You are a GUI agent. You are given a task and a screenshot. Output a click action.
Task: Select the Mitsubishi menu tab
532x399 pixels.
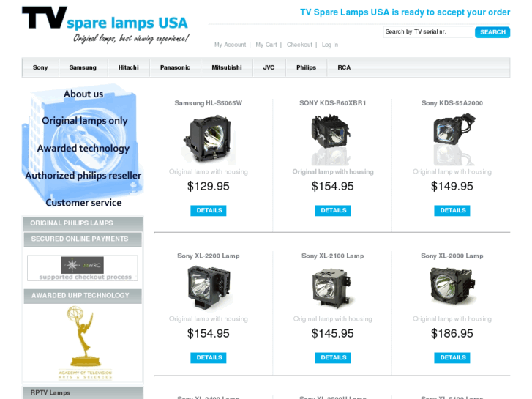point(227,67)
